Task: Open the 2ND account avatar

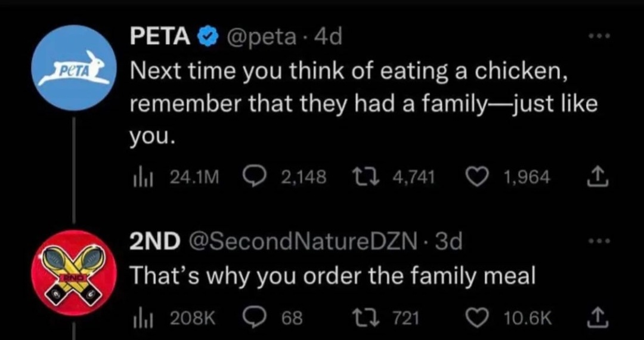Action: pyautogui.click(x=74, y=272)
